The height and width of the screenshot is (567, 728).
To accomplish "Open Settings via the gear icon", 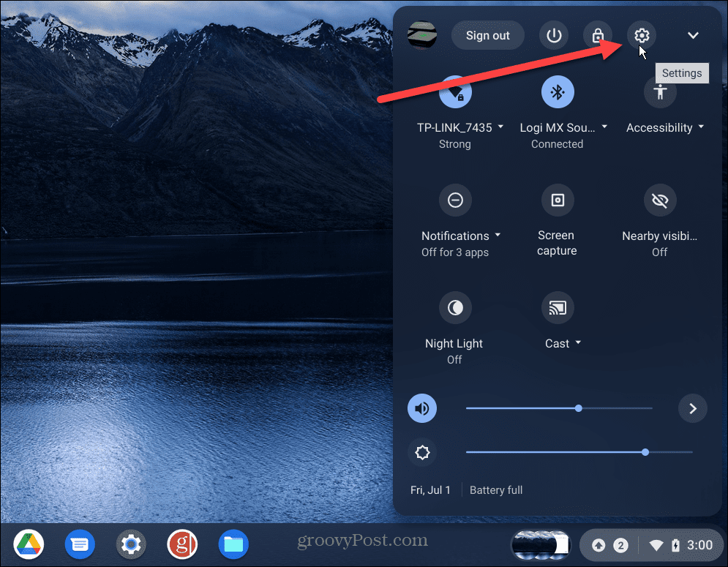I will [x=642, y=35].
